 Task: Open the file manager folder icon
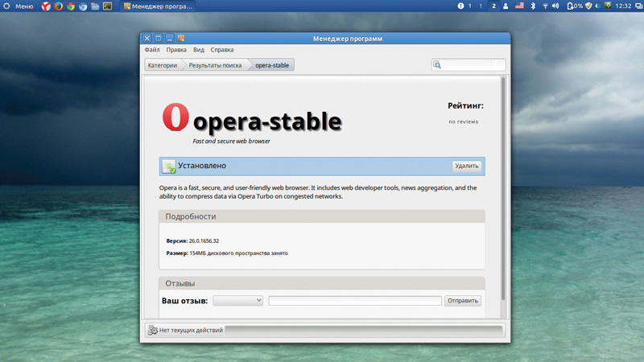95,6
